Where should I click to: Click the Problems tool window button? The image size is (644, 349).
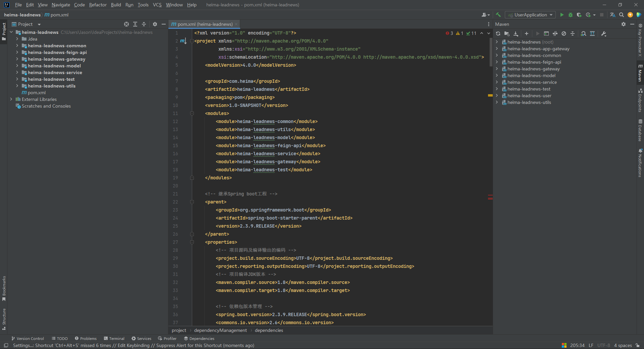86,339
